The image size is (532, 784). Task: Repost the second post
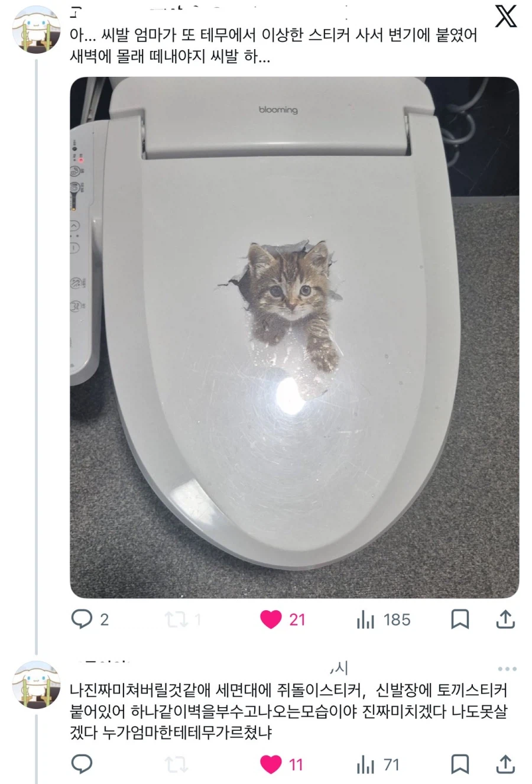click(176, 764)
